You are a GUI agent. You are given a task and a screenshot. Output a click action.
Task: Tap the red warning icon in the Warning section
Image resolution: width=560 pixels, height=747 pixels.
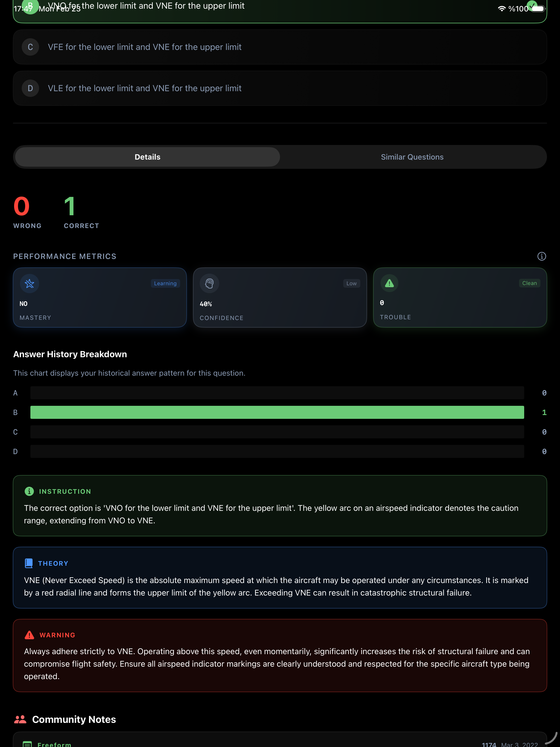coord(29,635)
